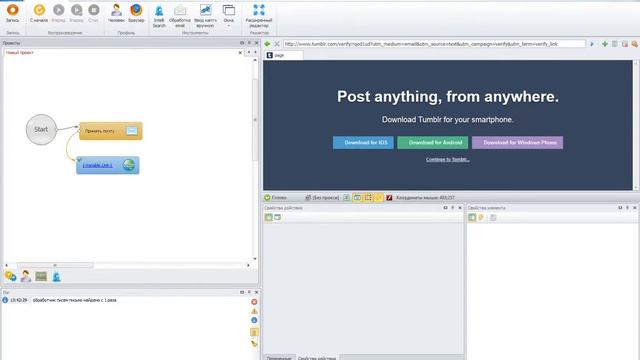This screenshot has width=640, height=360.
Task: Switch to the Переменные bottom tab
Action: click(x=279, y=358)
